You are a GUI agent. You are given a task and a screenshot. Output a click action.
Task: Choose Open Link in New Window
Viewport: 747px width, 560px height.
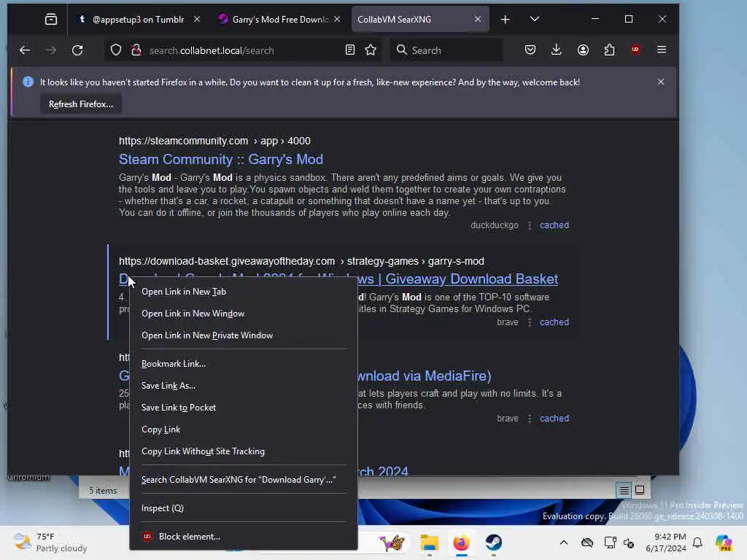click(244, 314)
